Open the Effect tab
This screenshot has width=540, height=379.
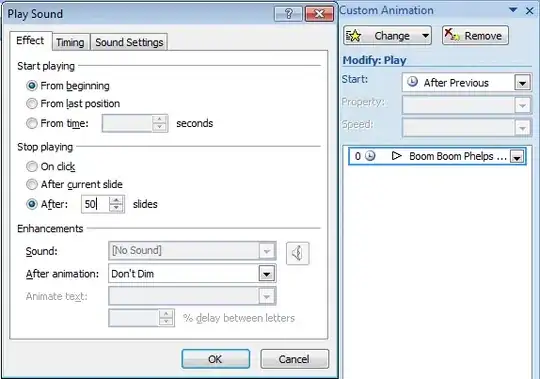[x=30, y=41]
